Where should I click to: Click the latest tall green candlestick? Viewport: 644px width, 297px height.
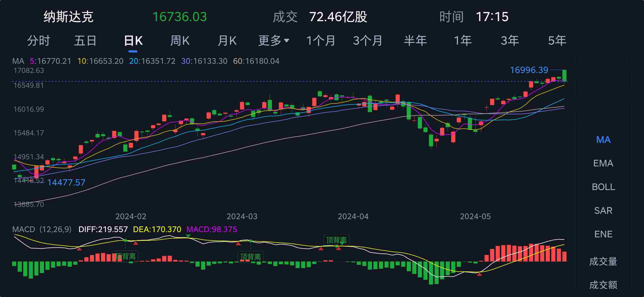pos(564,76)
